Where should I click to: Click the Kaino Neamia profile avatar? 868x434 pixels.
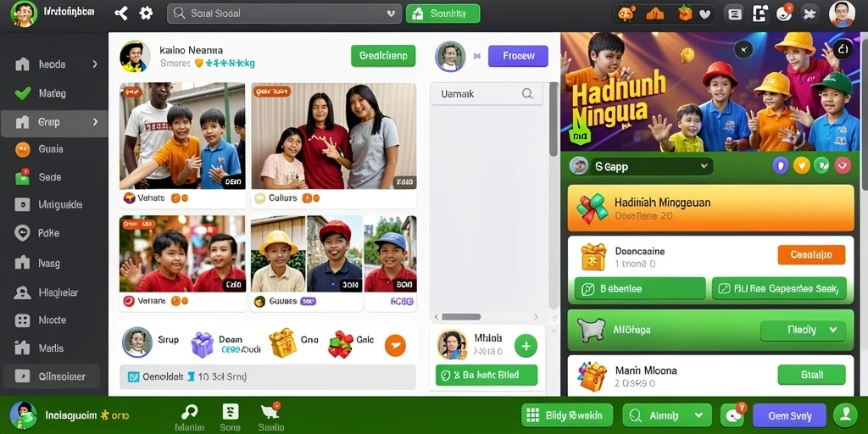click(135, 57)
